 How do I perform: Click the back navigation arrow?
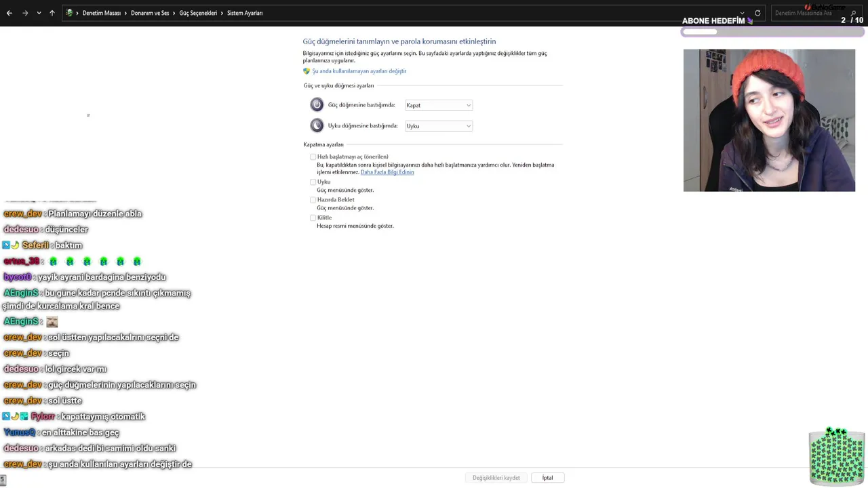pyautogui.click(x=9, y=13)
